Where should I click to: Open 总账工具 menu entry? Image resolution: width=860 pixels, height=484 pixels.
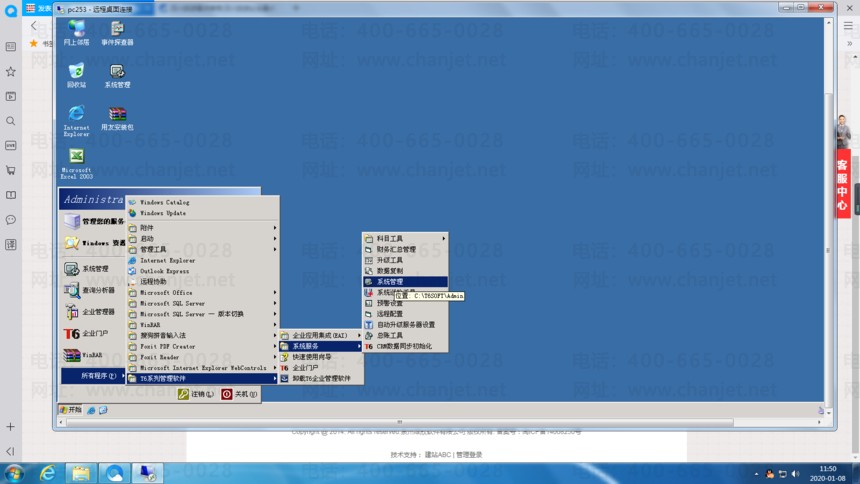click(x=405, y=335)
